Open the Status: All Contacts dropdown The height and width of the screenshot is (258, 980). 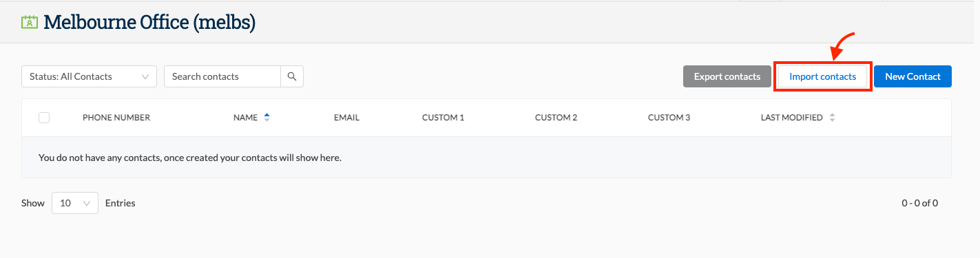[90, 76]
